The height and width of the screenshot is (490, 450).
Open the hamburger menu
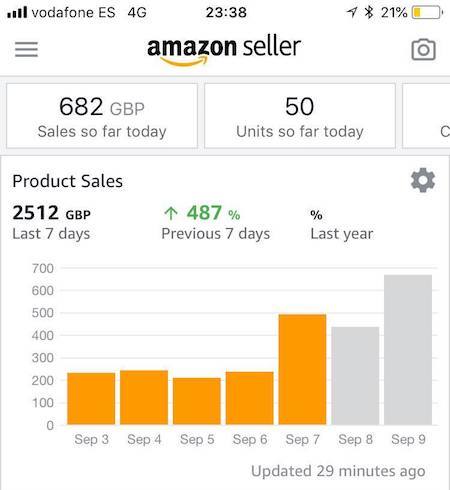point(26,49)
